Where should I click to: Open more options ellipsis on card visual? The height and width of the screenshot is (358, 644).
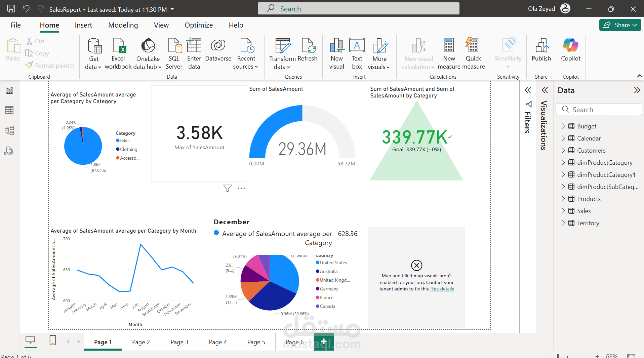click(241, 188)
